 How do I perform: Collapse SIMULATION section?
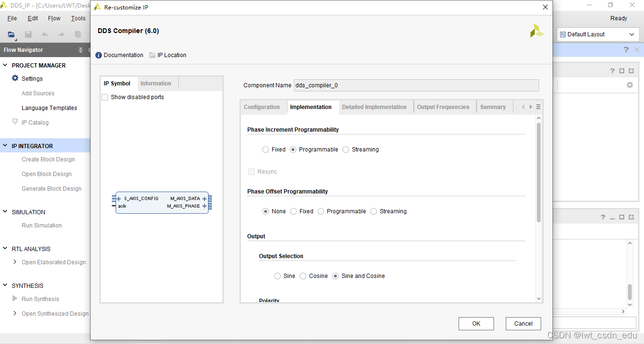tap(5, 212)
